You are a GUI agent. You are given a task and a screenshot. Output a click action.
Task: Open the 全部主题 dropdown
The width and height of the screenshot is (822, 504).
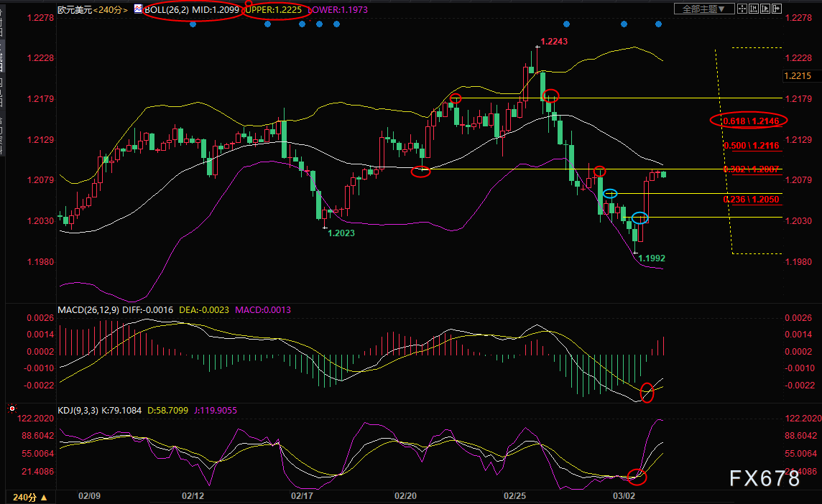tap(703, 9)
